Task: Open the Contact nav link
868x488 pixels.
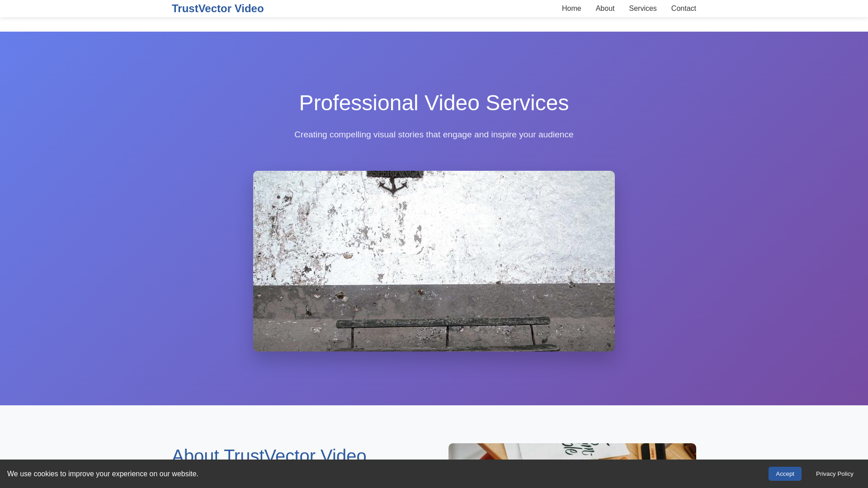Action: 683,9
